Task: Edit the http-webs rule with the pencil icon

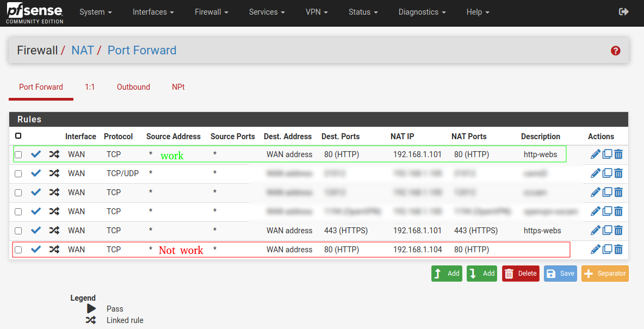Action: (x=595, y=154)
